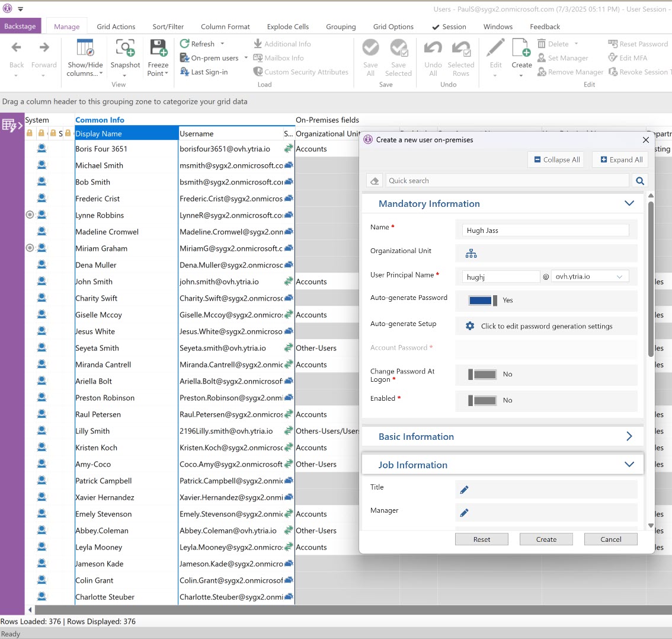The width and height of the screenshot is (672, 639).
Task: Click the Collapse All button
Action: click(x=556, y=159)
